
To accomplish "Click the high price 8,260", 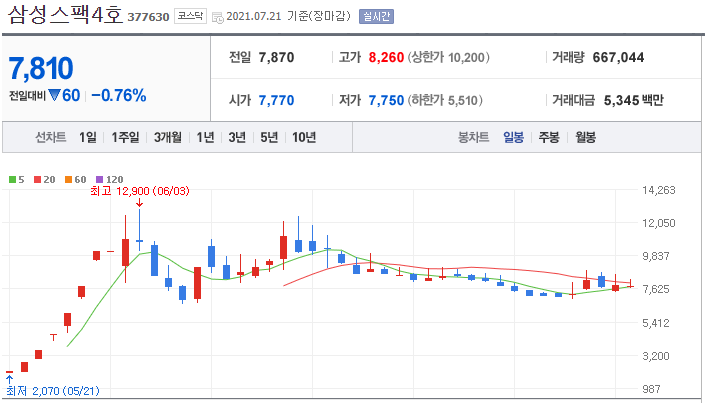I will [x=386, y=58].
